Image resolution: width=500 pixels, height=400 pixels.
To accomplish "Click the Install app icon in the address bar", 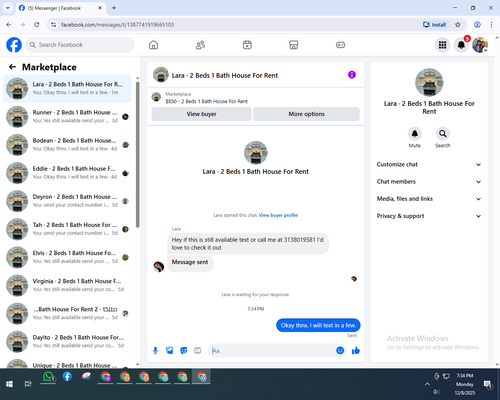I will (x=434, y=25).
